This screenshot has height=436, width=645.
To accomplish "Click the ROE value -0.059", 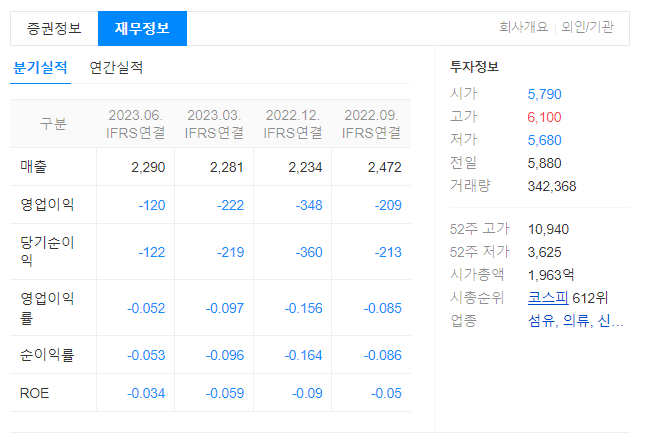I will pos(225,394).
